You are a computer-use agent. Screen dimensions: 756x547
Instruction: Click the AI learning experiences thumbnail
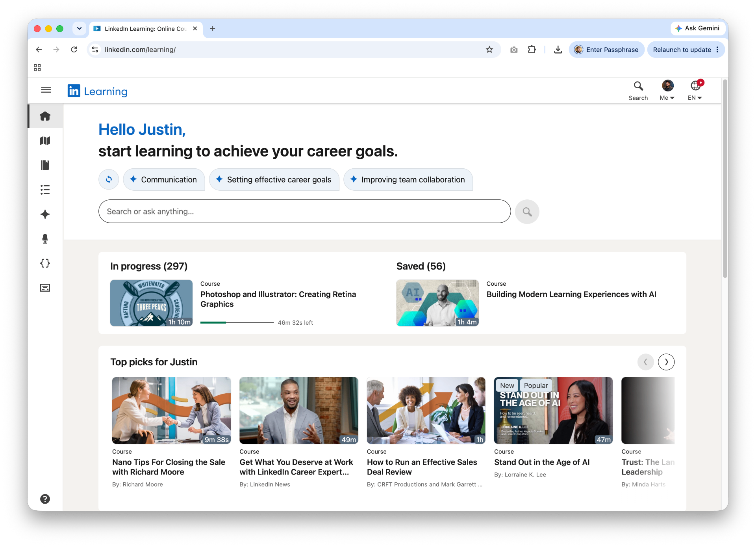437,303
